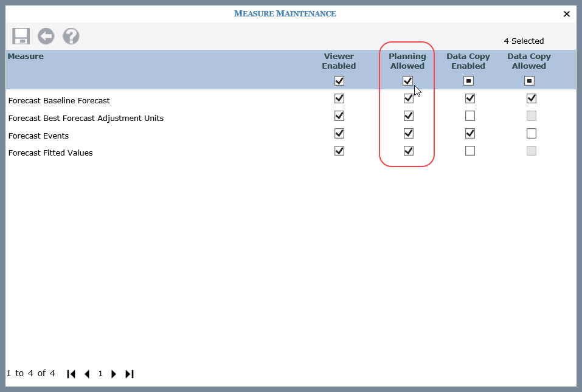Screen dimensions: 582x392
Task: Close the Measure Maintenance dialog
Action: (x=567, y=13)
